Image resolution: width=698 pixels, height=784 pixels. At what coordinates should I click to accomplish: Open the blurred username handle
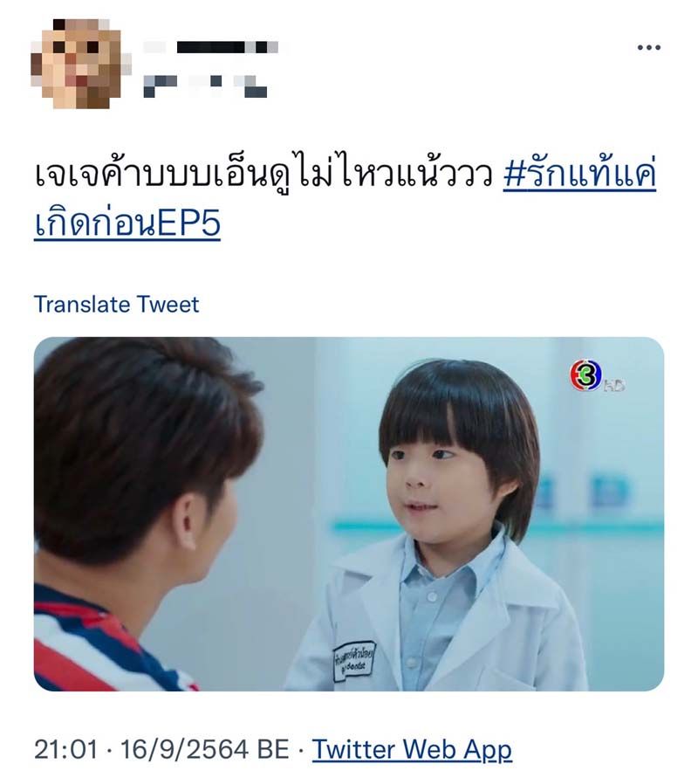[x=205, y=86]
